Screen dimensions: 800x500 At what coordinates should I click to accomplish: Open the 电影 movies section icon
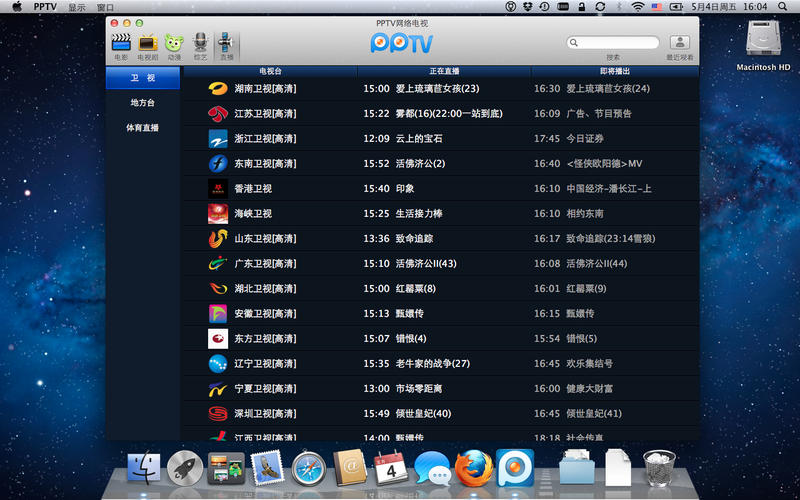pyautogui.click(x=121, y=43)
